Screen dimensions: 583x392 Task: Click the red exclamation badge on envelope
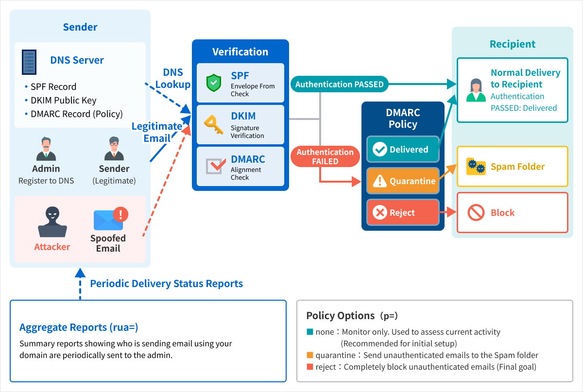click(120, 214)
